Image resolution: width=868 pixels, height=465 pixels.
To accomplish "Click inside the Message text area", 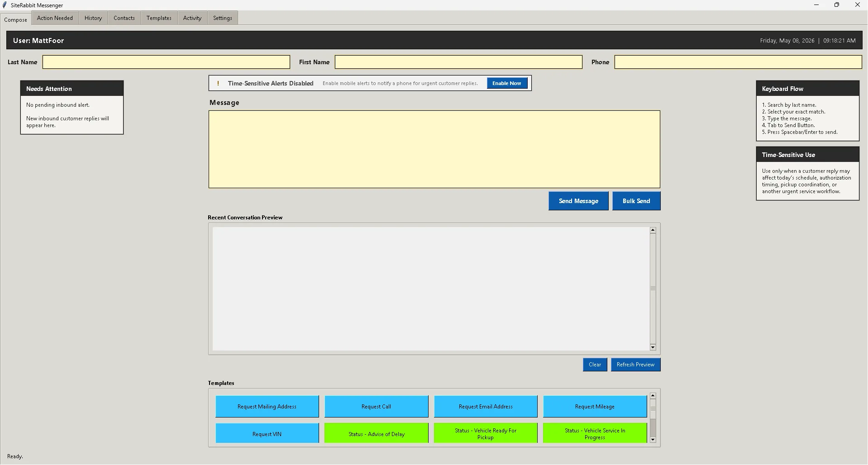I will click(x=434, y=149).
